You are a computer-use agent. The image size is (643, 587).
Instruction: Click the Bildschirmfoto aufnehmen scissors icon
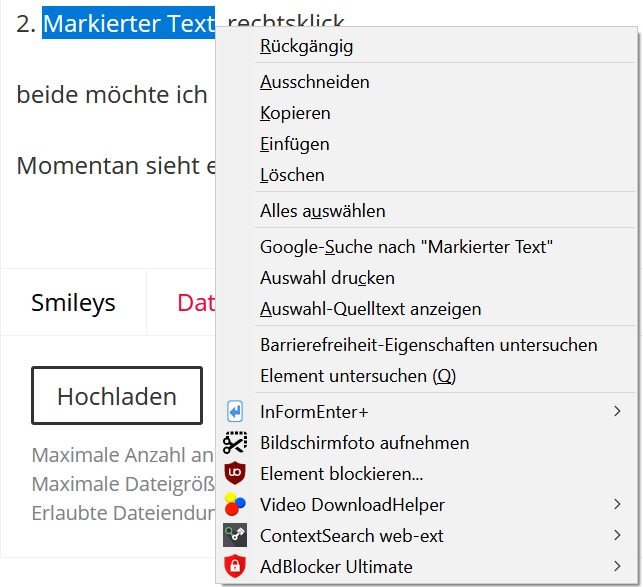click(235, 442)
